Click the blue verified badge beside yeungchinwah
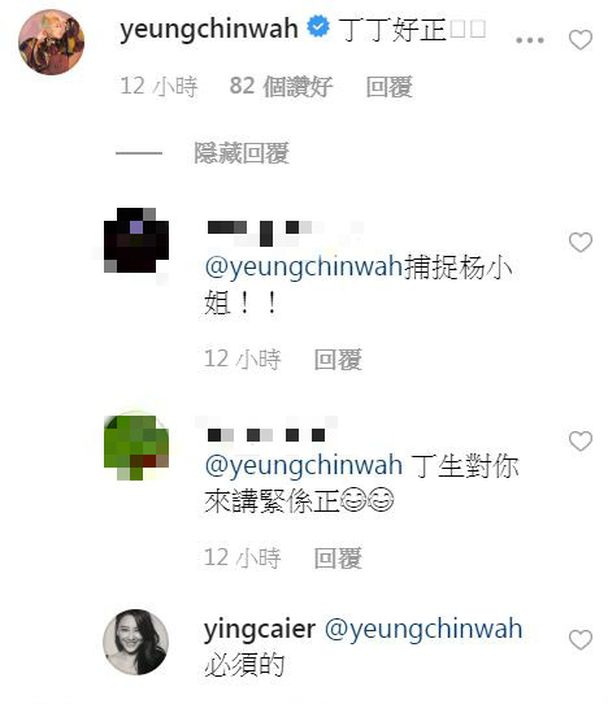Screen dimensions: 608x704 (318, 26)
